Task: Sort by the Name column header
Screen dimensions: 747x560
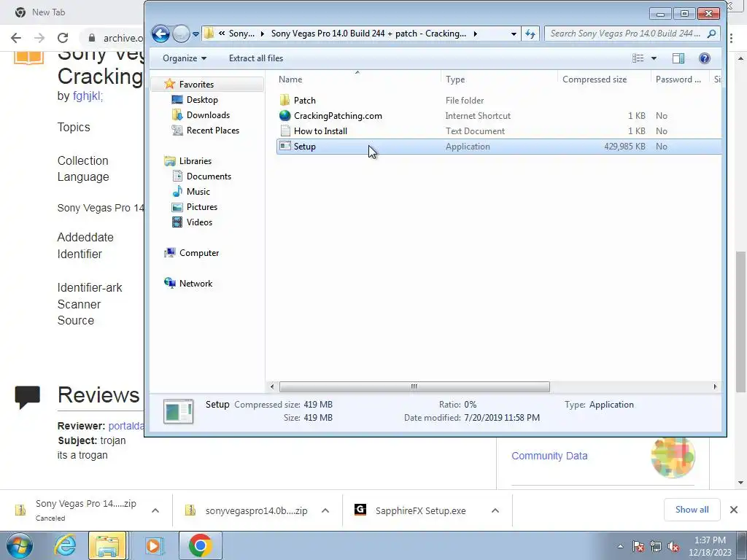Action: pos(357,79)
